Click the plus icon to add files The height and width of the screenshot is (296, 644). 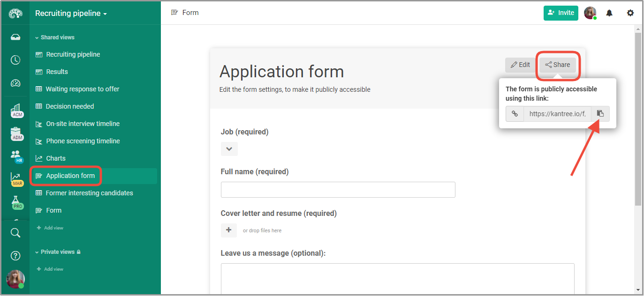[229, 230]
